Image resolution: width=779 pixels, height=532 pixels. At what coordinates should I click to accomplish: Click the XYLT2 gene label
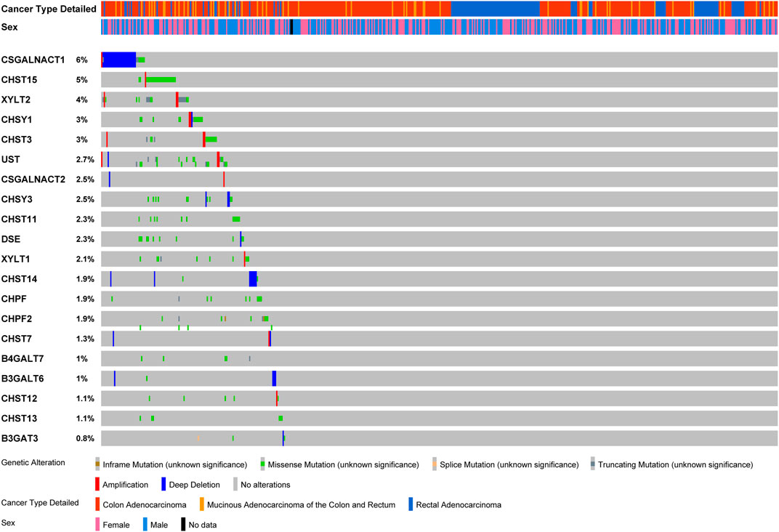click(x=16, y=100)
